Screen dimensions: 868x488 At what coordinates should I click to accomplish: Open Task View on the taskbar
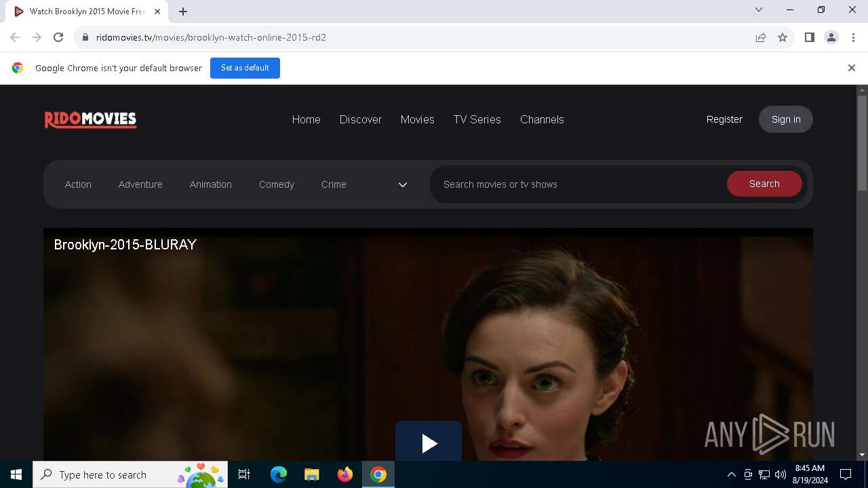pos(244,474)
